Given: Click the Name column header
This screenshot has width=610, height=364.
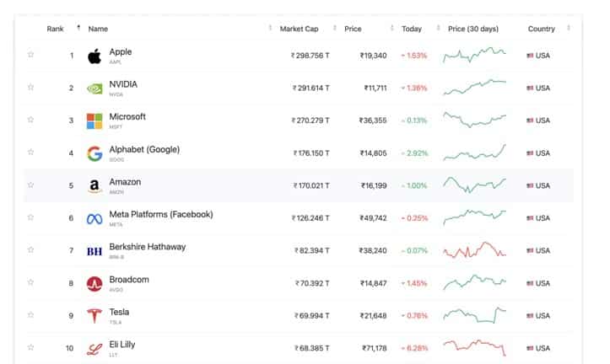Looking at the screenshot, I should click(x=98, y=29).
